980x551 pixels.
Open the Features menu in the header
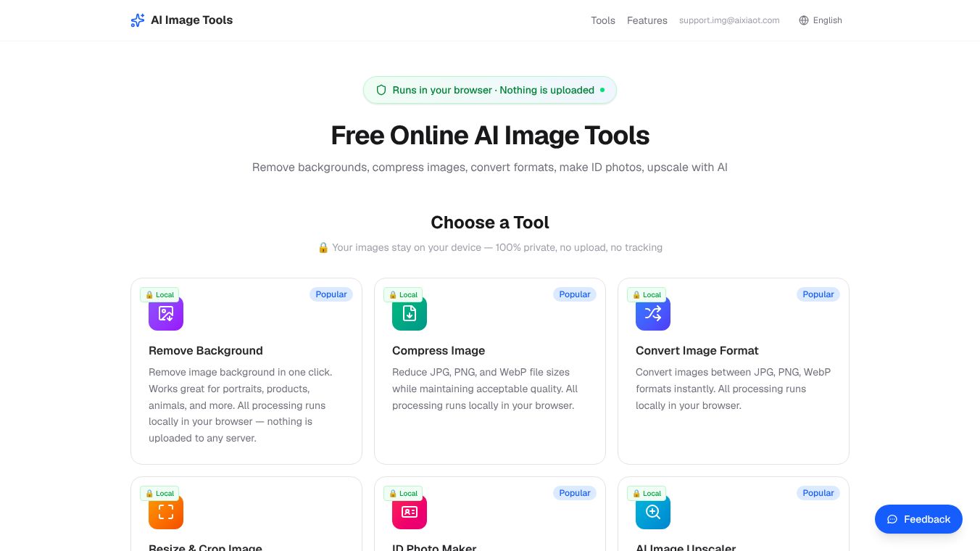(647, 20)
